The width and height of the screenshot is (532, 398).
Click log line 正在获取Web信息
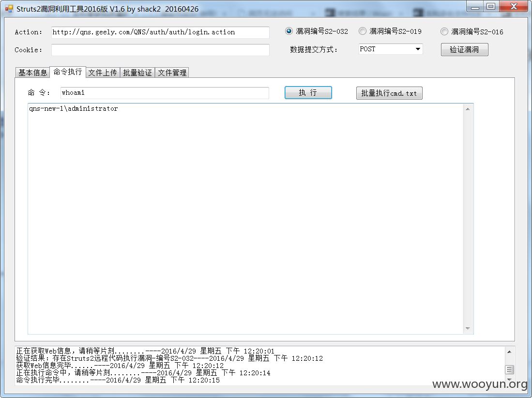pyautogui.click(x=145, y=351)
